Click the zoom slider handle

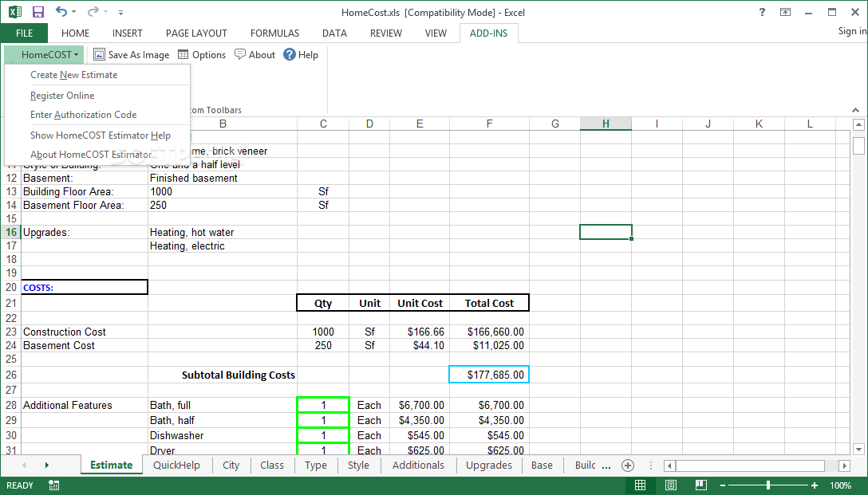click(767, 485)
